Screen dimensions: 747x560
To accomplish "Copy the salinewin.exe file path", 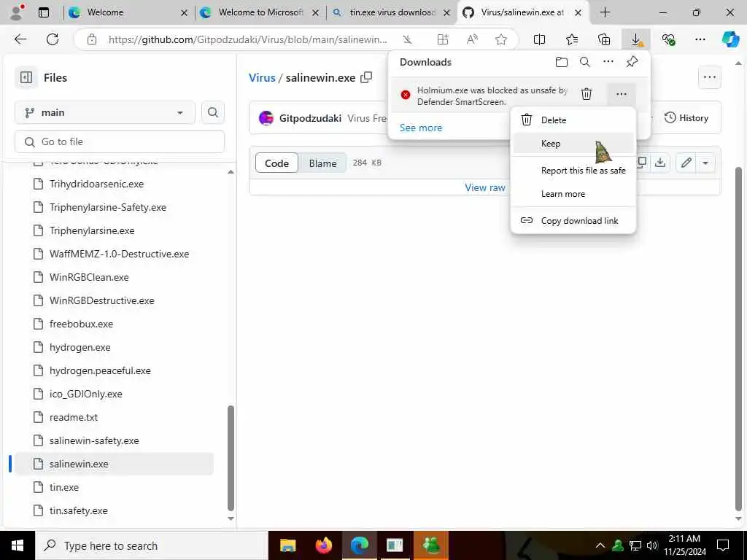I will tap(366, 77).
